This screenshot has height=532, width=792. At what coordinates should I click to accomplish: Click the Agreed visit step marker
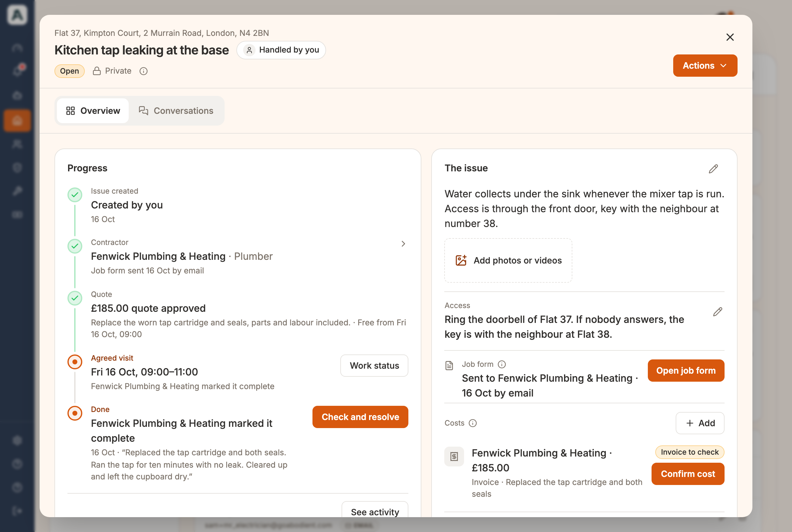coord(75,362)
